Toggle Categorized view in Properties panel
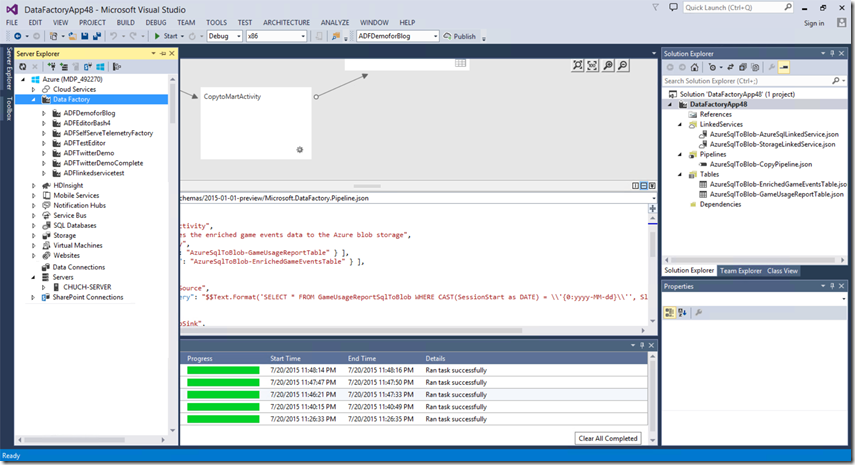The height and width of the screenshot is (465, 855). 670,312
